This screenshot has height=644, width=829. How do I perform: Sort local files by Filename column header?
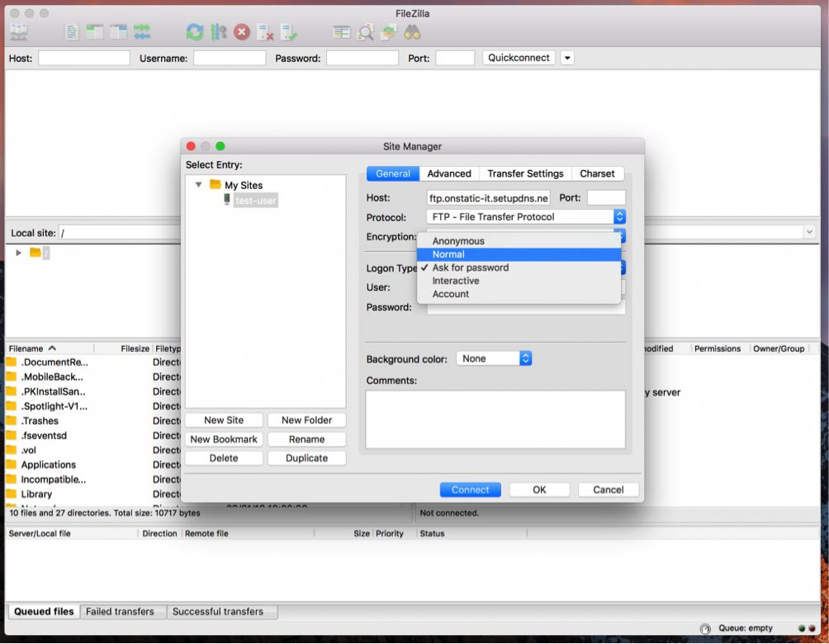point(50,348)
